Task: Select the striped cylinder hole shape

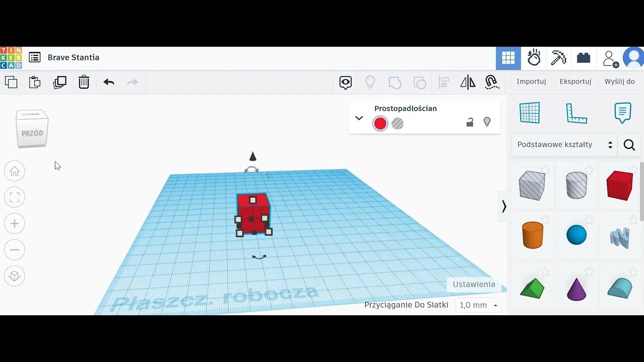Action: pyautogui.click(x=577, y=185)
